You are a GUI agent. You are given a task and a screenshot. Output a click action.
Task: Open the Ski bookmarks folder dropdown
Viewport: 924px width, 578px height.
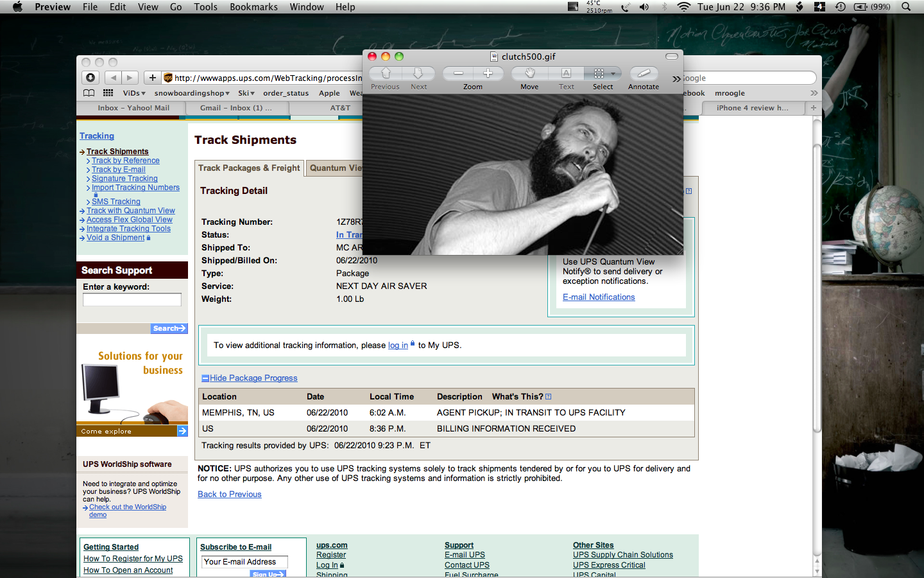246,93
